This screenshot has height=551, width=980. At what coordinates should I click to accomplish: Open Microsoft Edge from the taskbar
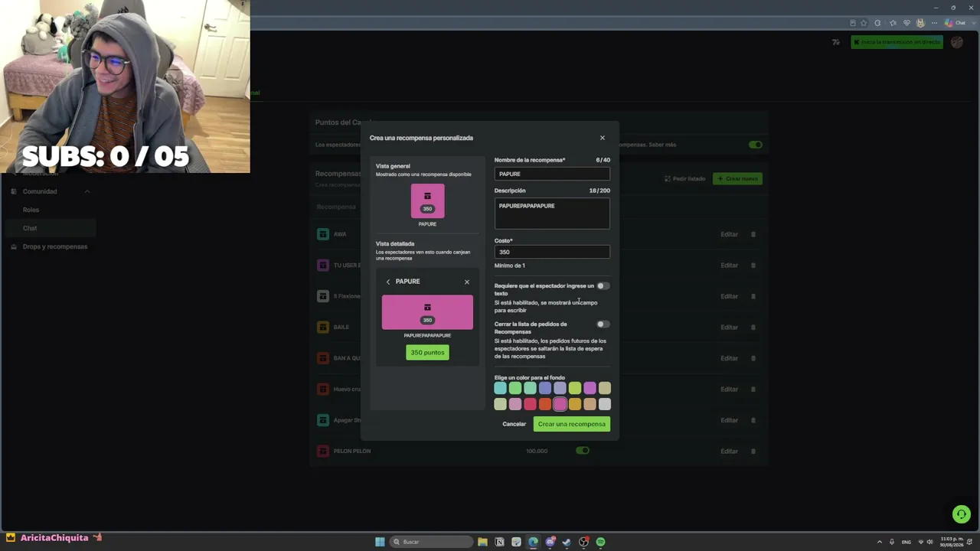pyautogui.click(x=533, y=542)
